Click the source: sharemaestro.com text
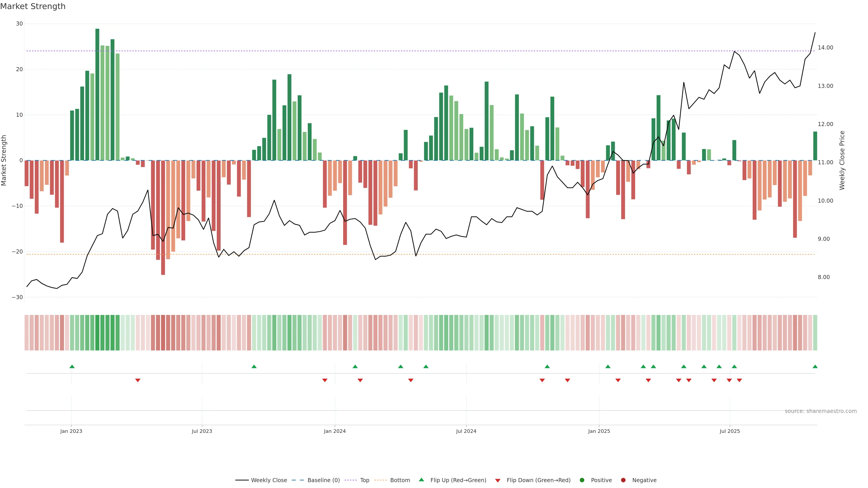This screenshot has height=488, width=868. coord(821,411)
